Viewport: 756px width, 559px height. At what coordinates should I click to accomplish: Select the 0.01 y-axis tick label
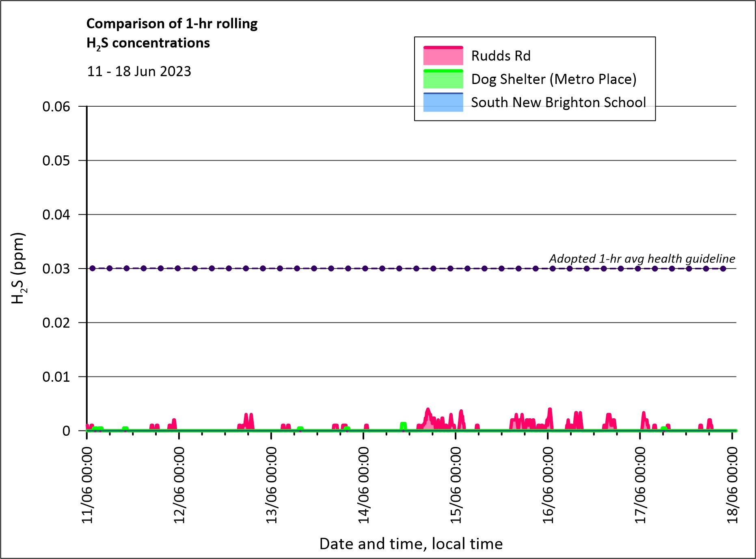[56, 377]
